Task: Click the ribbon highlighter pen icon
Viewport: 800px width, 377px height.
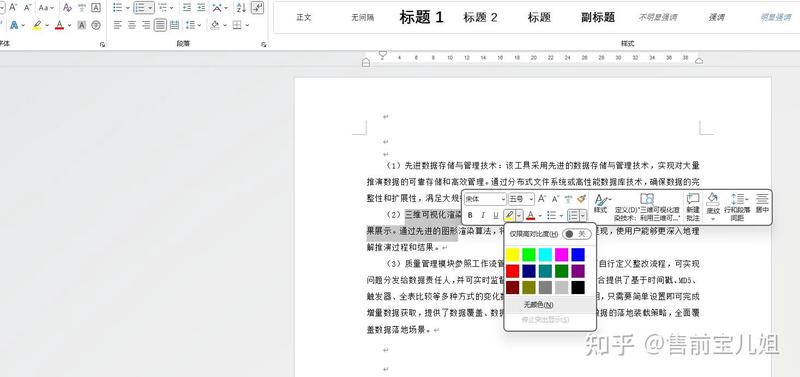Action: pos(37,25)
